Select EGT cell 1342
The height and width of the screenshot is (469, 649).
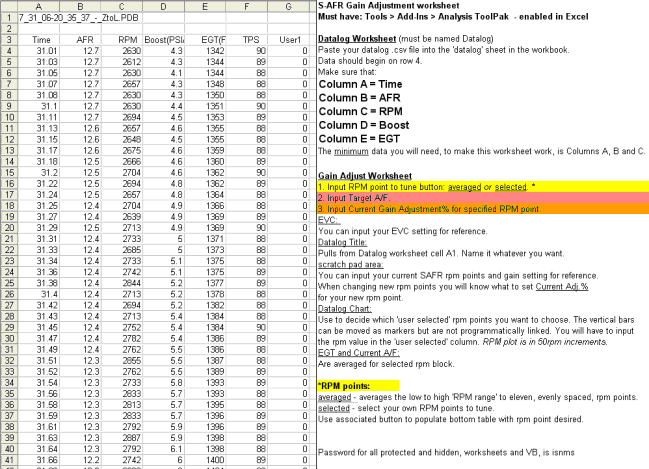pyautogui.click(x=205, y=51)
